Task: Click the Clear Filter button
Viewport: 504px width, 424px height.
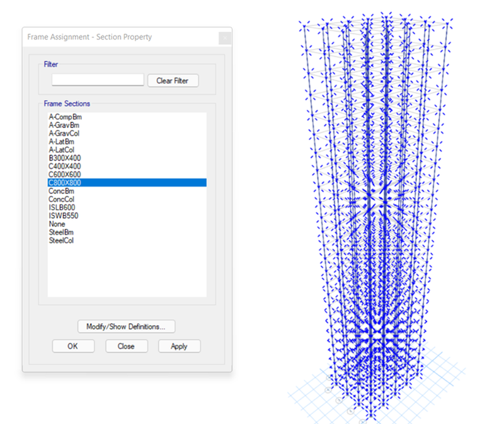Action: pyautogui.click(x=173, y=81)
